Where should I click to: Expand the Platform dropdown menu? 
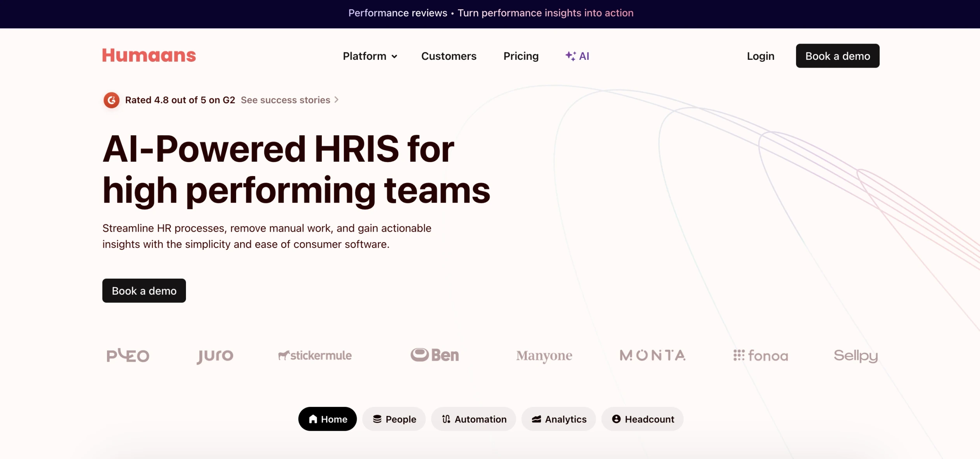coord(370,56)
